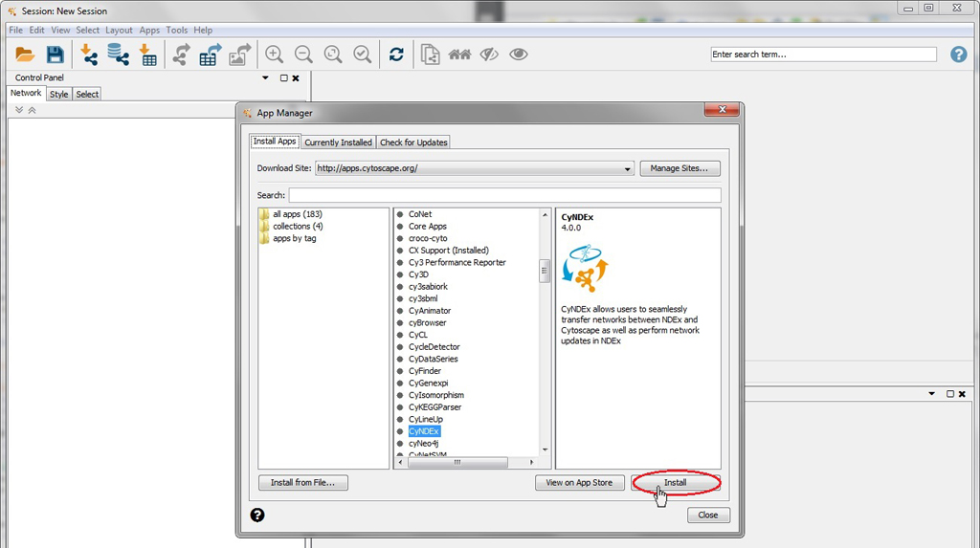This screenshot has width=980, height=548.
Task: Zoom to fit content icon
Action: pyautogui.click(x=332, y=55)
